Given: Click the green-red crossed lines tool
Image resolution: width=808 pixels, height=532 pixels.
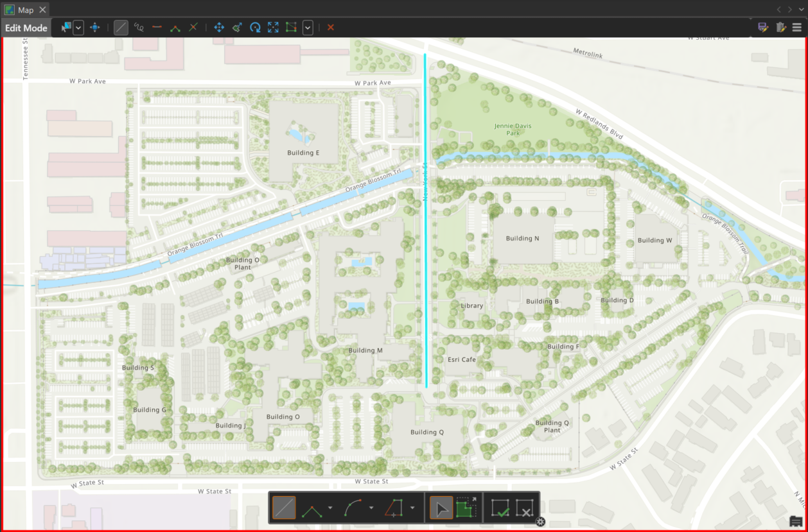Looking at the screenshot, I should [x=193, y=28].
